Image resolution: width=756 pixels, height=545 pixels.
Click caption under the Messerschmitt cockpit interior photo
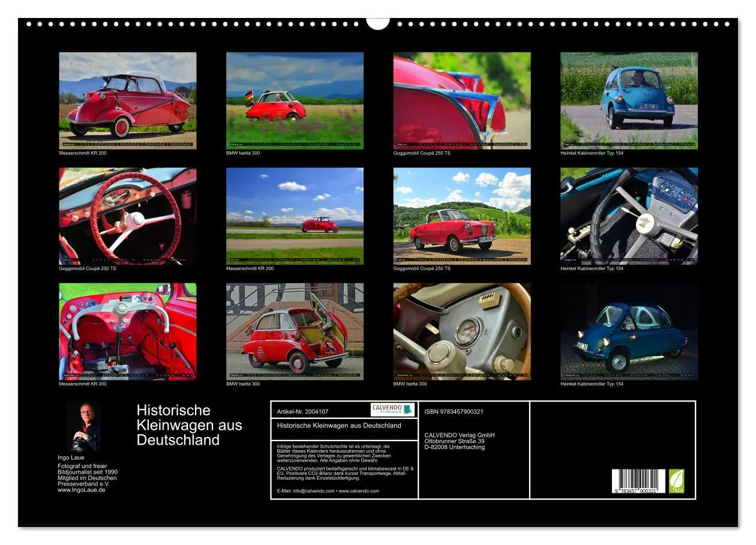point(83,384)
